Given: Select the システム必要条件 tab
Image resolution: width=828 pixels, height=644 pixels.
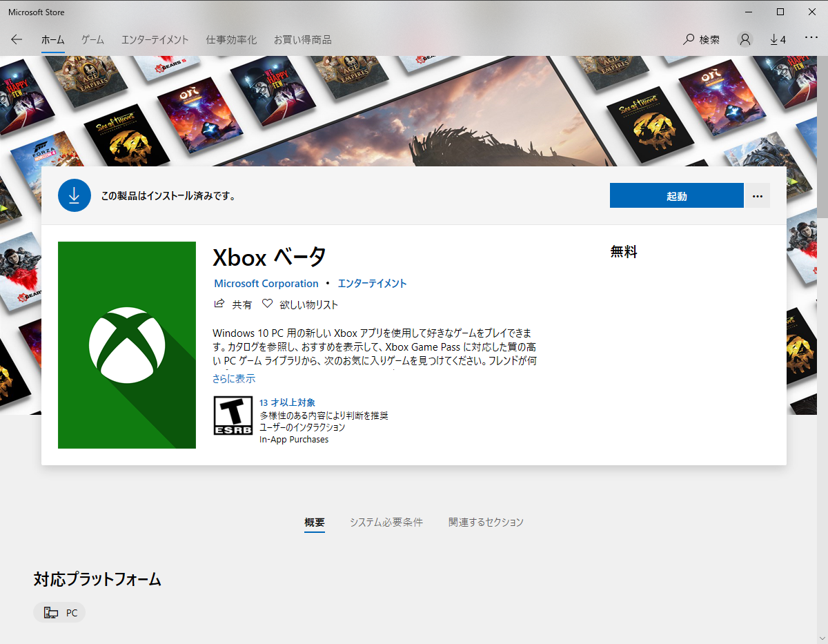Looking at the screenshot, I should 386,523.
